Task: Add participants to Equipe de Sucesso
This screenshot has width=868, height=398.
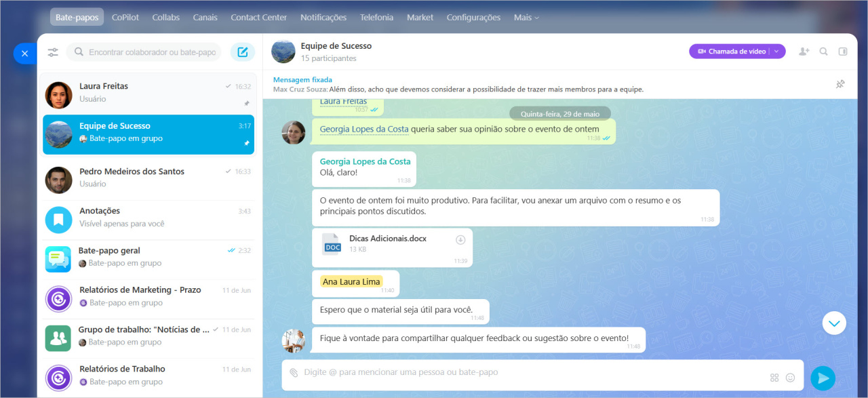Action: coord(804,52)
